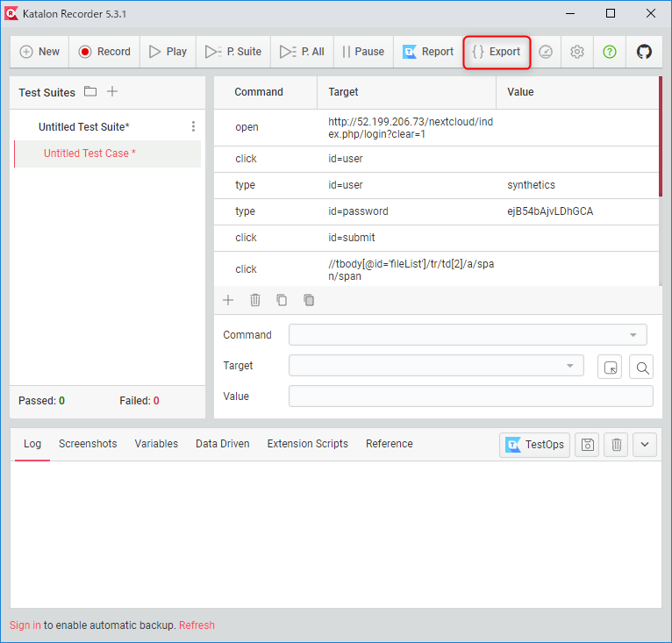This screenshot has height=643, width=672.
Task: Open test suite folder icon
Action: point(90,91)
